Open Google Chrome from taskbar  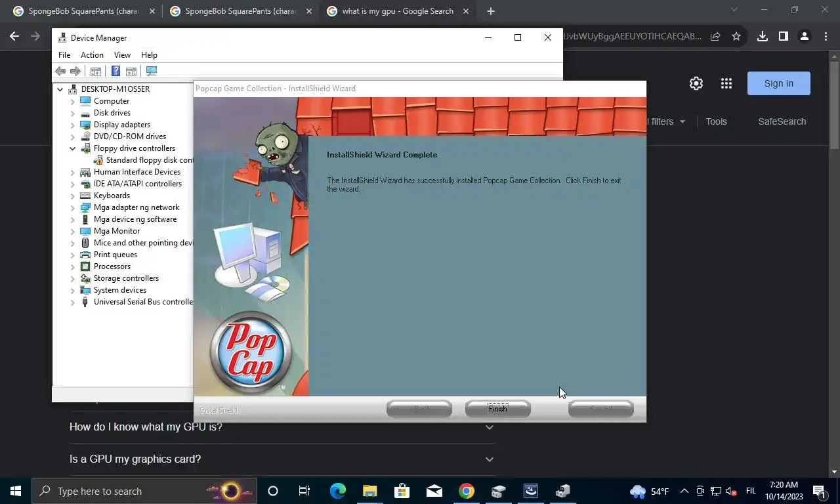pyautogui.click(x=466, y=491)
